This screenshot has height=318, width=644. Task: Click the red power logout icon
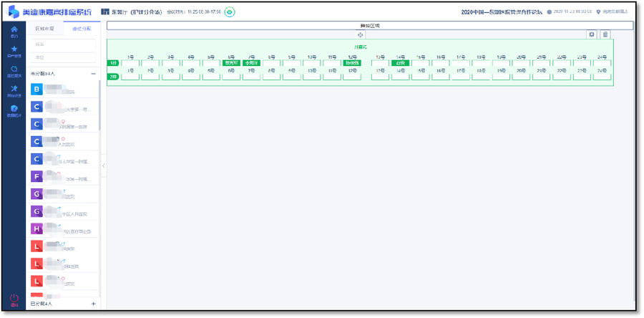(x=14, y=298)
